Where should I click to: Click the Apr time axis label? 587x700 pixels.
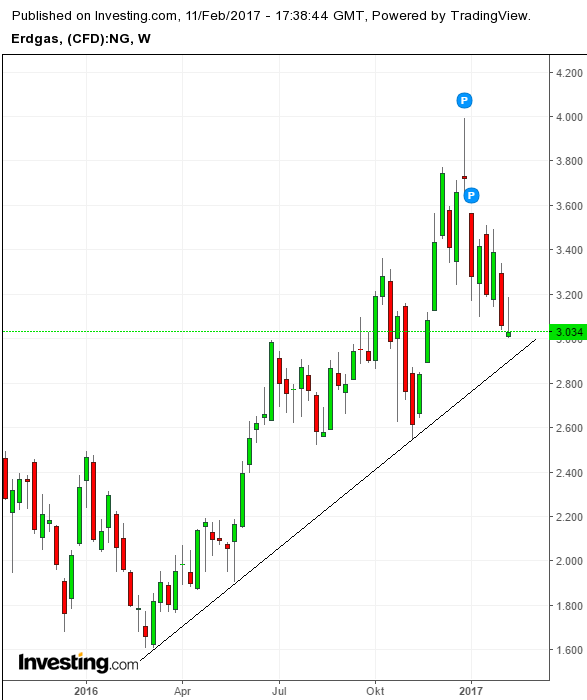[182, 691]
